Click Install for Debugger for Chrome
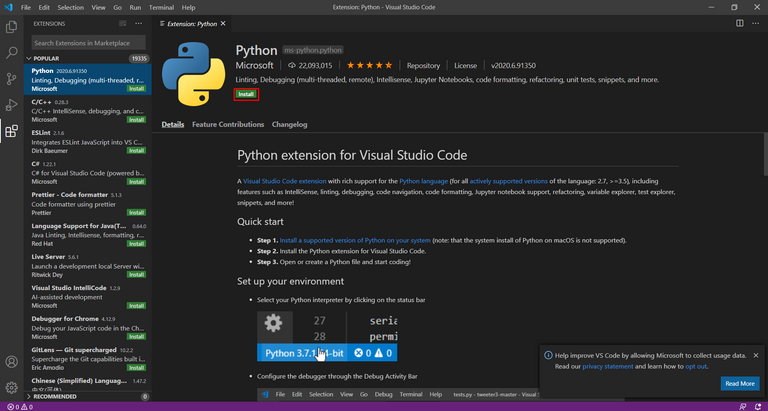 tap(136, 337)
